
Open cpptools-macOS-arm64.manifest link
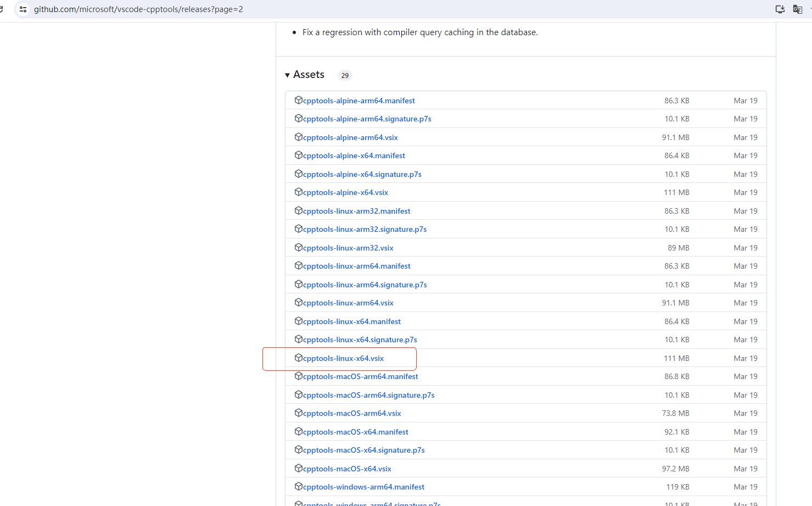361,376
